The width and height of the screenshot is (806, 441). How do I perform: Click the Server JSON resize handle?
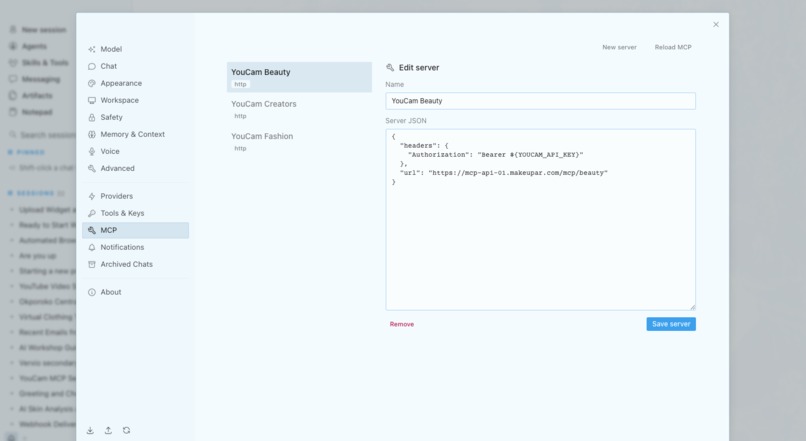pos(692,307)
